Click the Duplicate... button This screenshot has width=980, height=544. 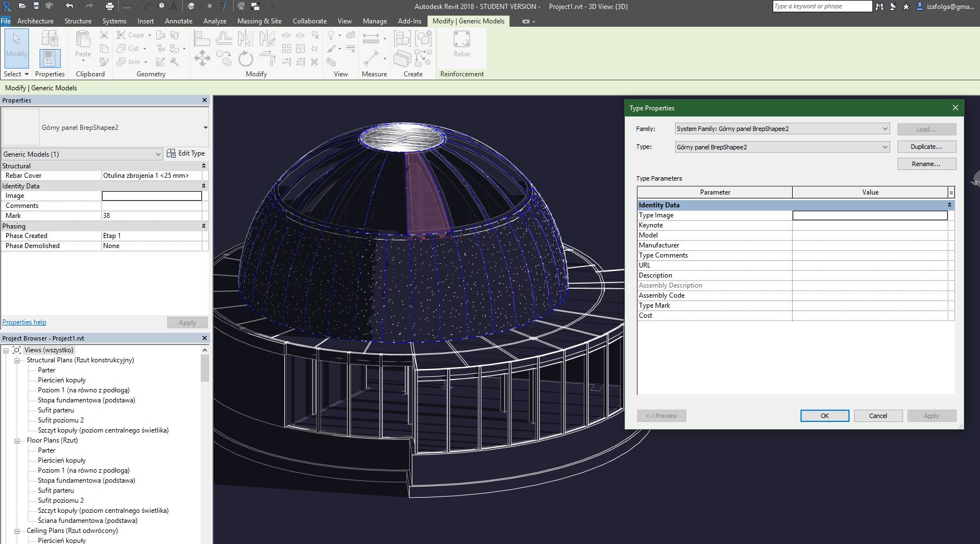[x=926, y=147]
